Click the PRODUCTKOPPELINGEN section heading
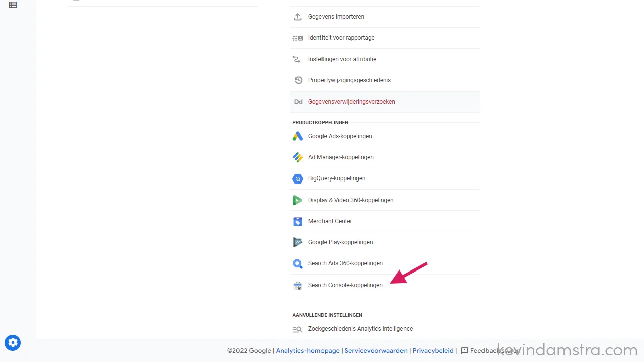 pyautogui.click(x=320, y=123)
